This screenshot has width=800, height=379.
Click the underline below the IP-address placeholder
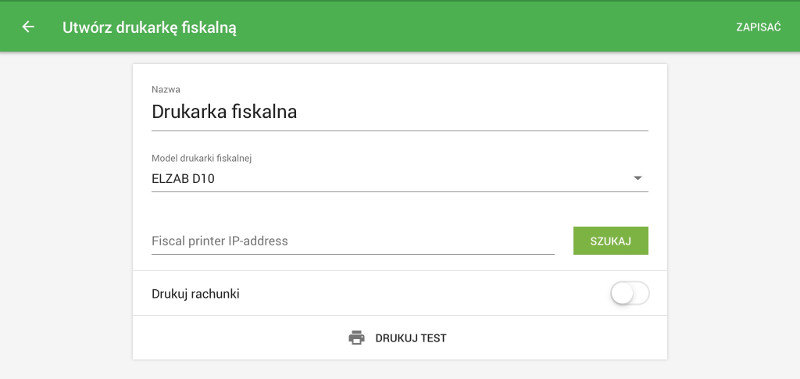pos(353,253)
